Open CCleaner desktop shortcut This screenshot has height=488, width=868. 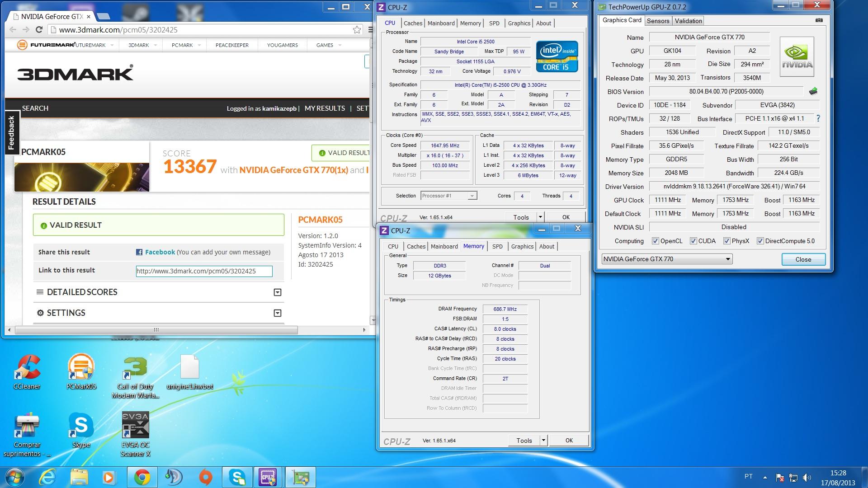27,372
